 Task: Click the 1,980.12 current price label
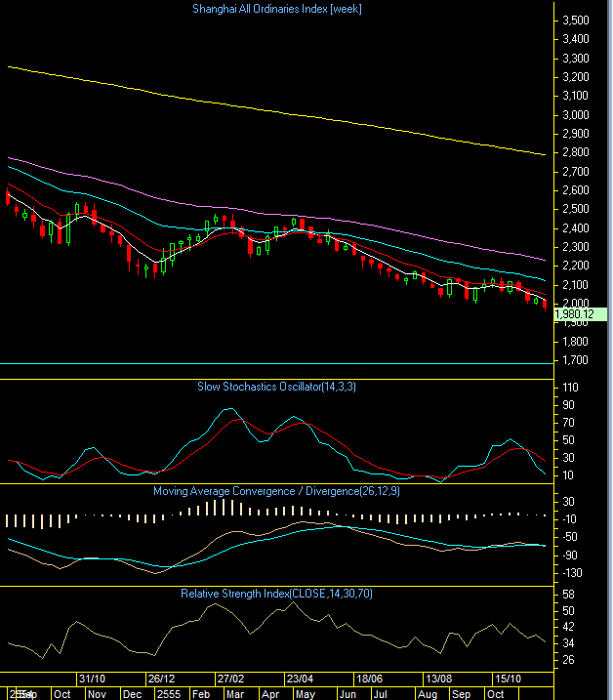pyautogui.click(x=580, y=314)
